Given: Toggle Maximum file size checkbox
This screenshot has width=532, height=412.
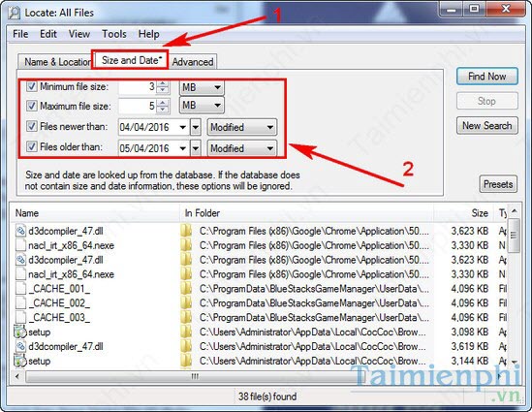Looking at the screenshot, I should click(x=32, y=106).
